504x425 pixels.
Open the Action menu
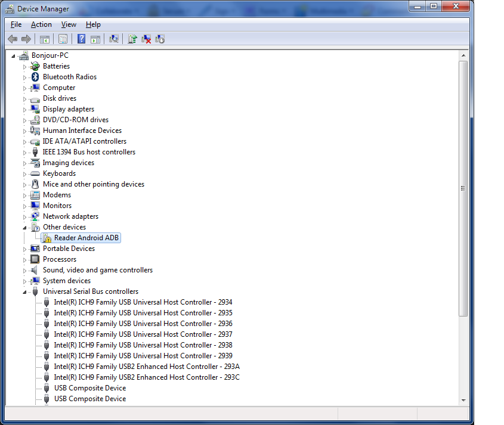coord(41,24)
